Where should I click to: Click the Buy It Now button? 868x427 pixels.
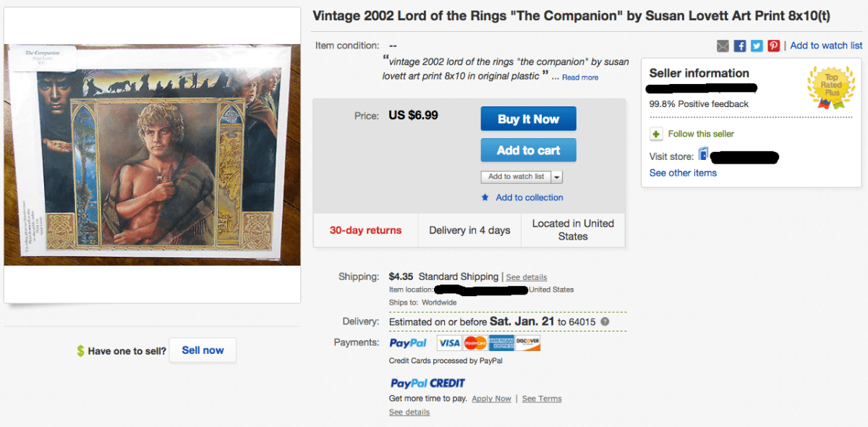click(x=528, y=119)
